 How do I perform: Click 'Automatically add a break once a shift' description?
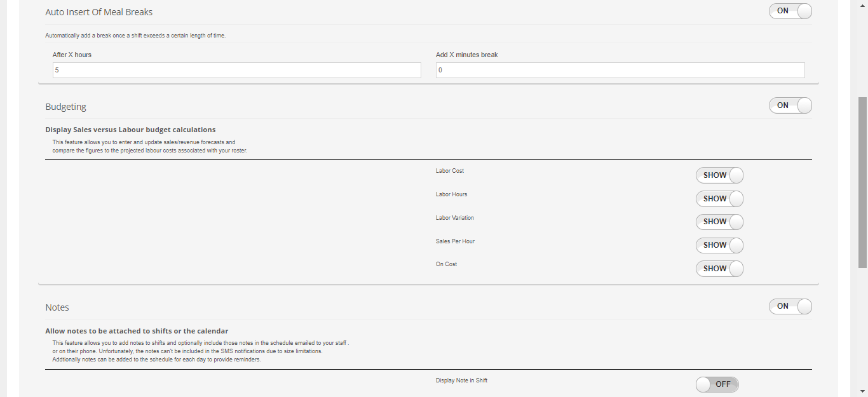135,36
